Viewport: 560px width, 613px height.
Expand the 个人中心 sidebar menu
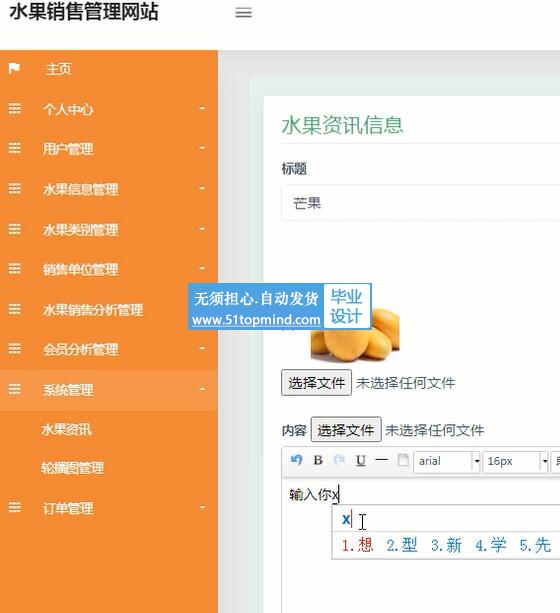point(109,109)
